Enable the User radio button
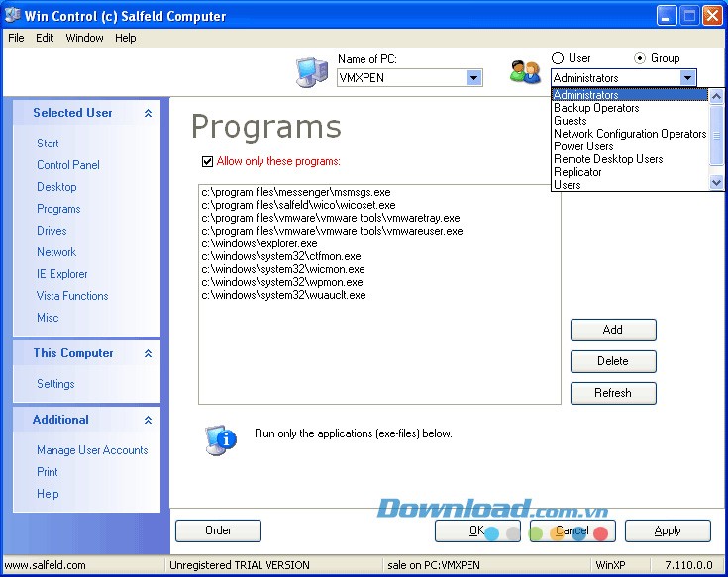The height and width of the screenshot is (577, 728). (x=558, y=58)
